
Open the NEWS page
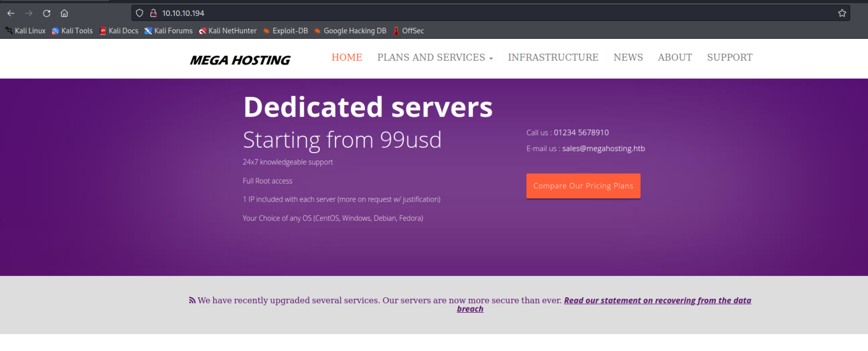pos(628,57)
